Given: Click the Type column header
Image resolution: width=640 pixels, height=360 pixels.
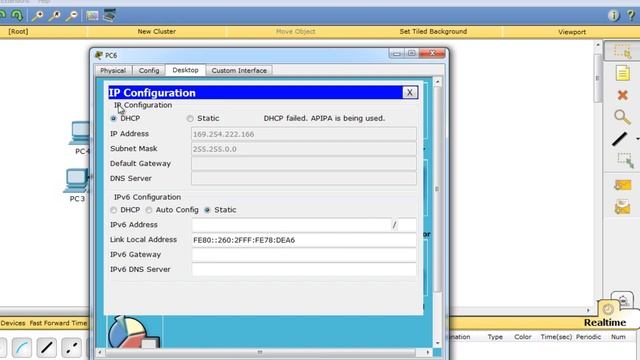Looking at the screenshot, I should pyautogui.click(x=495, y=337).
